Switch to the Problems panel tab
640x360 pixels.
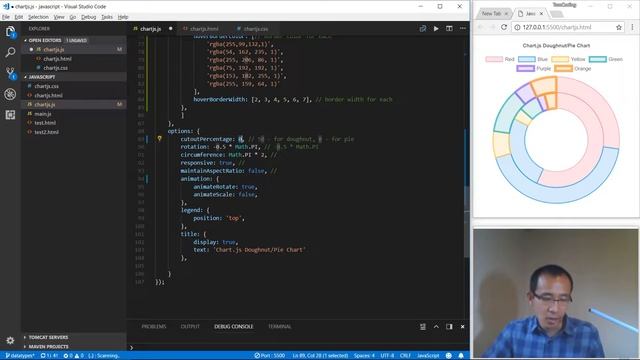(x=154, y=327)
